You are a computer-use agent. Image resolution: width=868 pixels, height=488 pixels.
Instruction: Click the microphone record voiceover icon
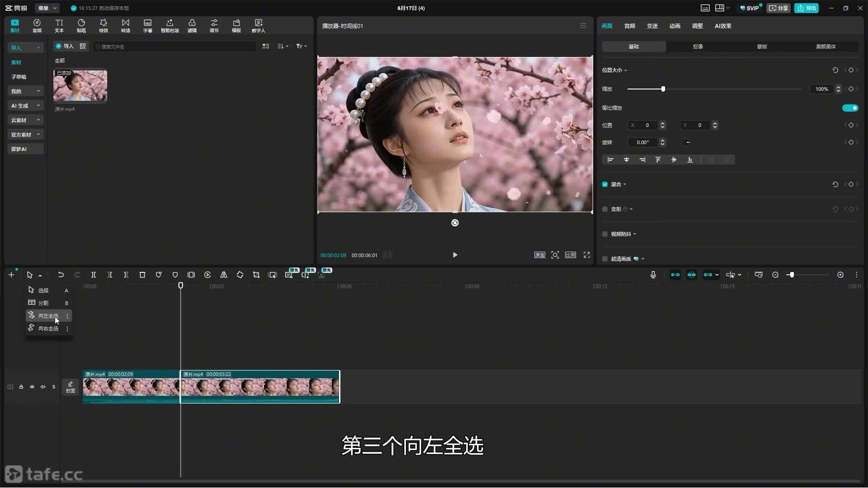pyautogui.click(x=653, y=275)
